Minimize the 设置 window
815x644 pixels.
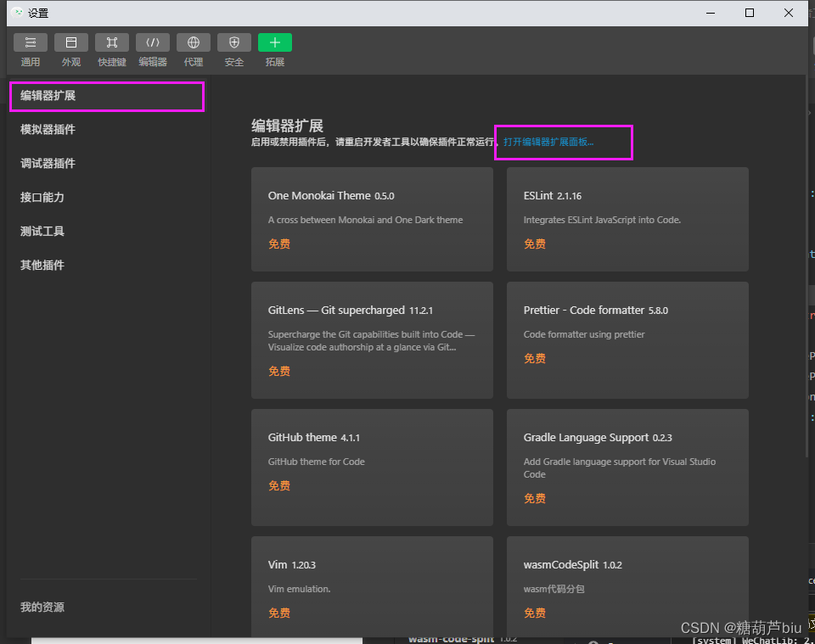point(711,13)
